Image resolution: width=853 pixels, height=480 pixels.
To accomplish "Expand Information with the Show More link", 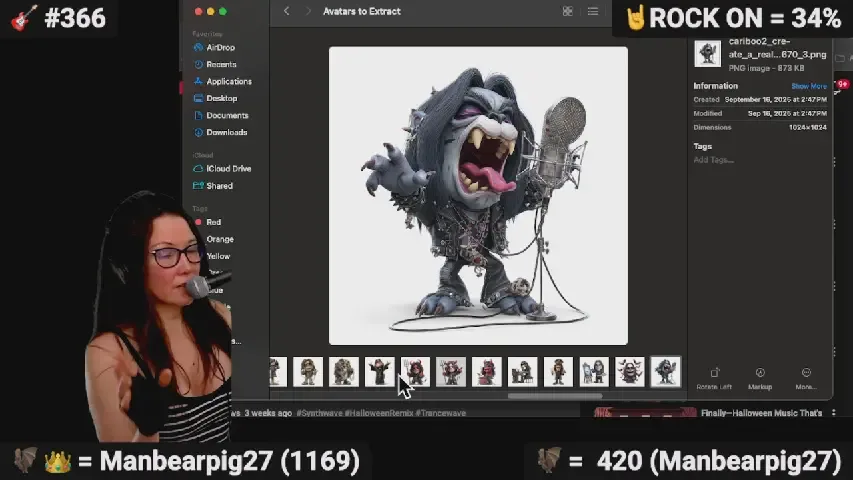I will click(809, 86).
